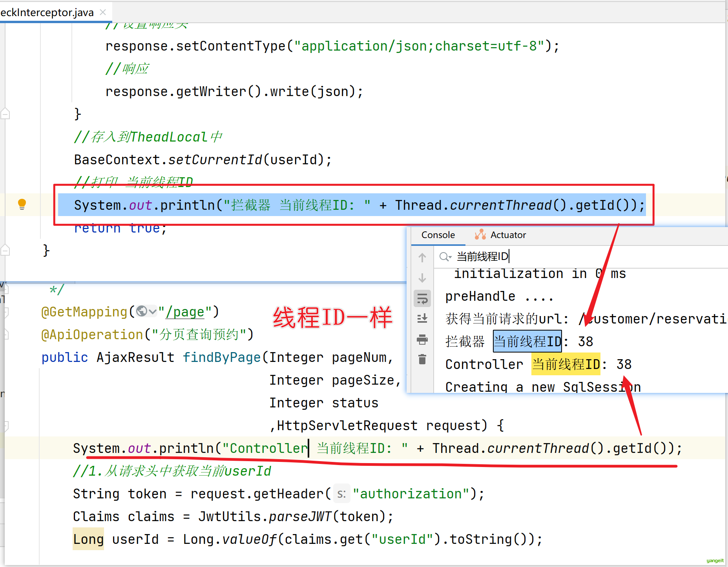Collapse the code block at the fold marker beside the closing brace below return true
Image resolution: width=728 pixels, height=567 pixels.
(5, 250)
